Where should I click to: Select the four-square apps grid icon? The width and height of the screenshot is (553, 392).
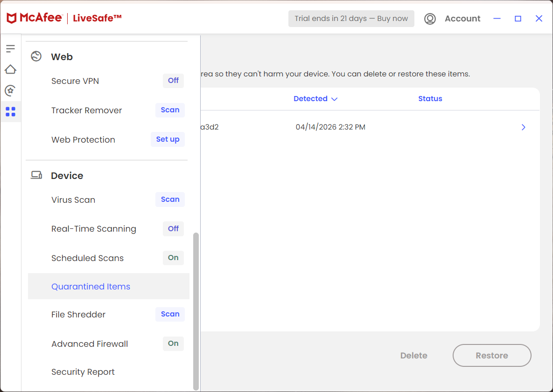[x=11, y=112]
